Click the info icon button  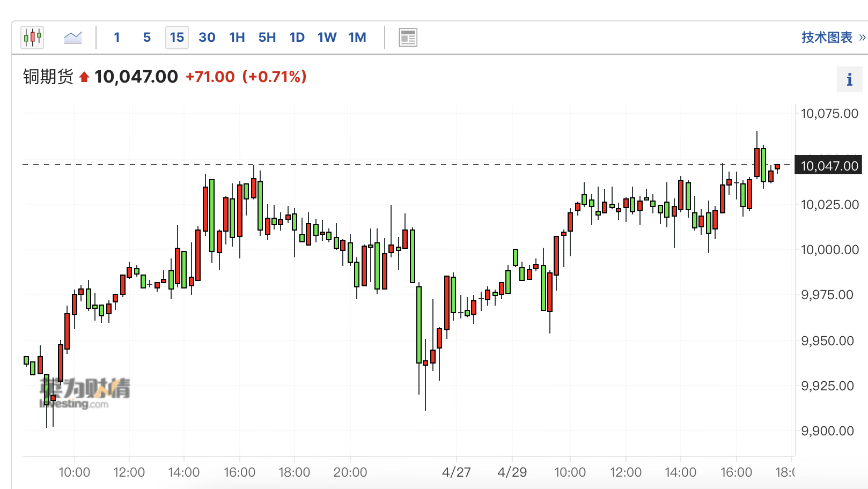[x=849, y=80]
